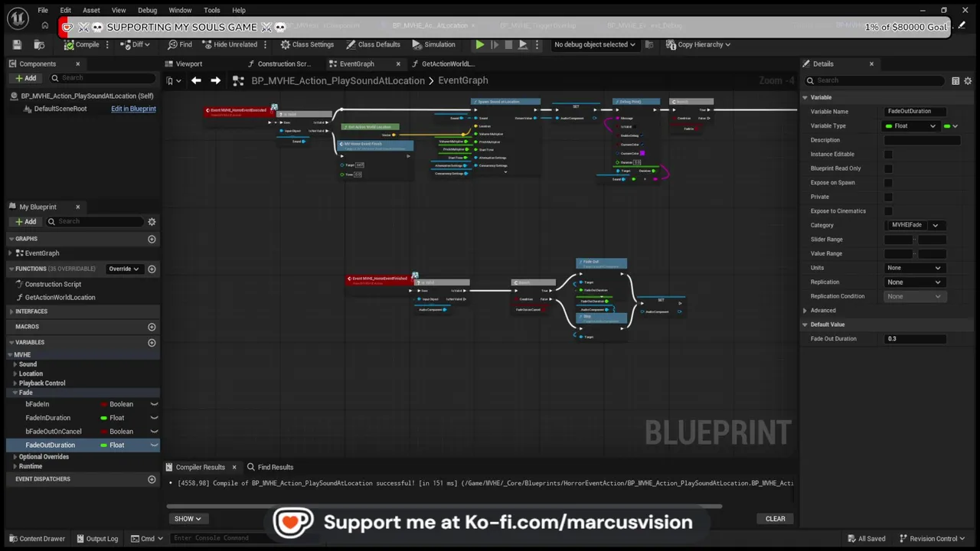This screenshot has height=551, width=980.
Task: Save the blueprint with the toolbar save icon
Action: [18, 44]
